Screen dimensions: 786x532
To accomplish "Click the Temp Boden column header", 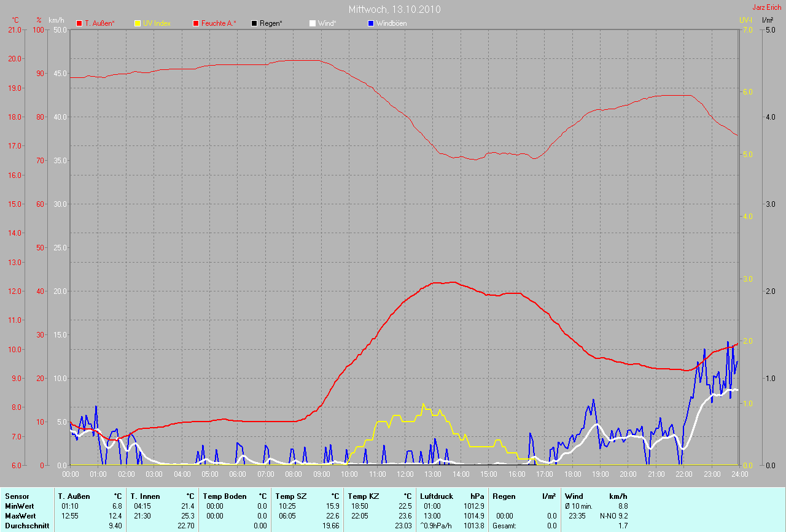I will [225, 496].
